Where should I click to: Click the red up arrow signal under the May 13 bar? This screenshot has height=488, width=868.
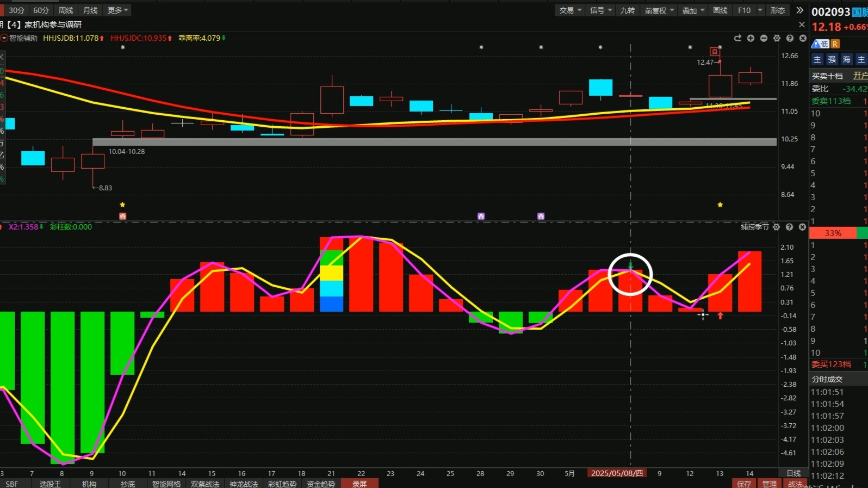(x=720, y=316)
